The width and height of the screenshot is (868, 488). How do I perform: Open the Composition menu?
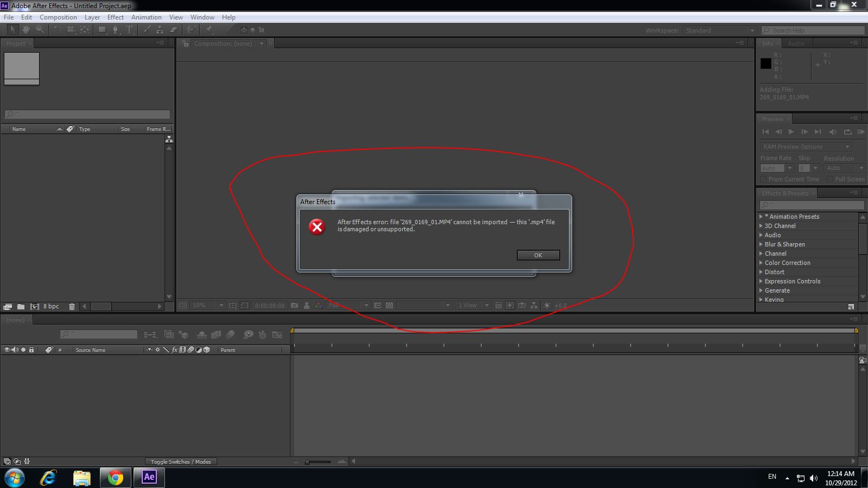pyautogui.click(x=58, y=17)
